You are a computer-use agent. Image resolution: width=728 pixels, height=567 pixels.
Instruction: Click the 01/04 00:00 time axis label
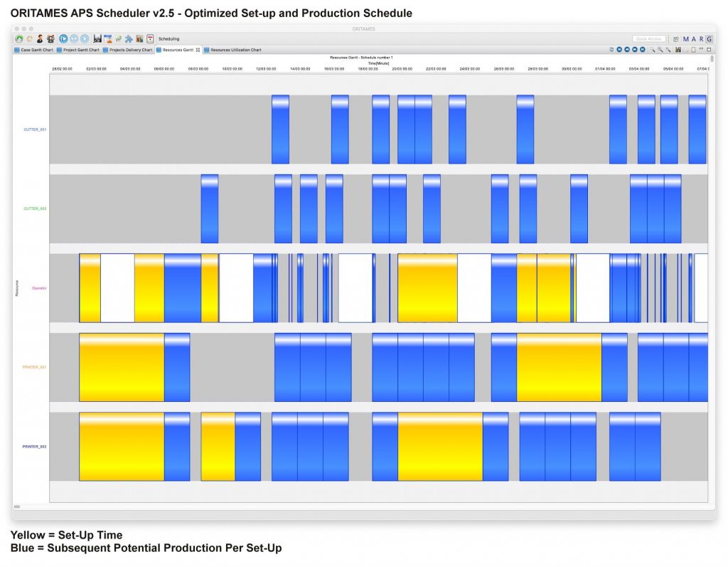pos(606,69)
